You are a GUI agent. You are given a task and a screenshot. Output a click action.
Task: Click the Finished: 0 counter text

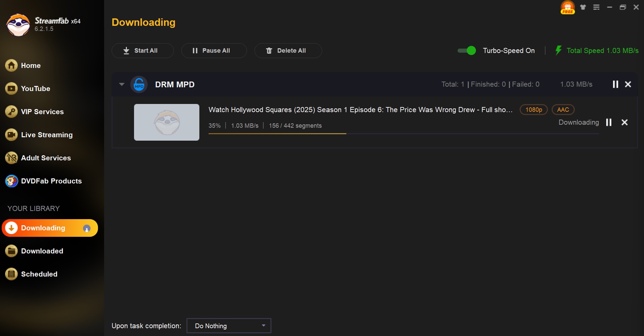[488, 84]
